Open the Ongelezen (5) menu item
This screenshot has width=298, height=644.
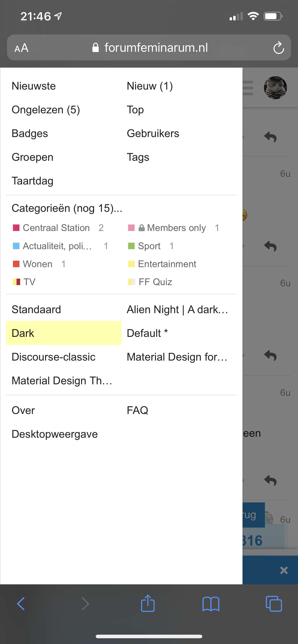pyautogui.click(x=46, y=110)
